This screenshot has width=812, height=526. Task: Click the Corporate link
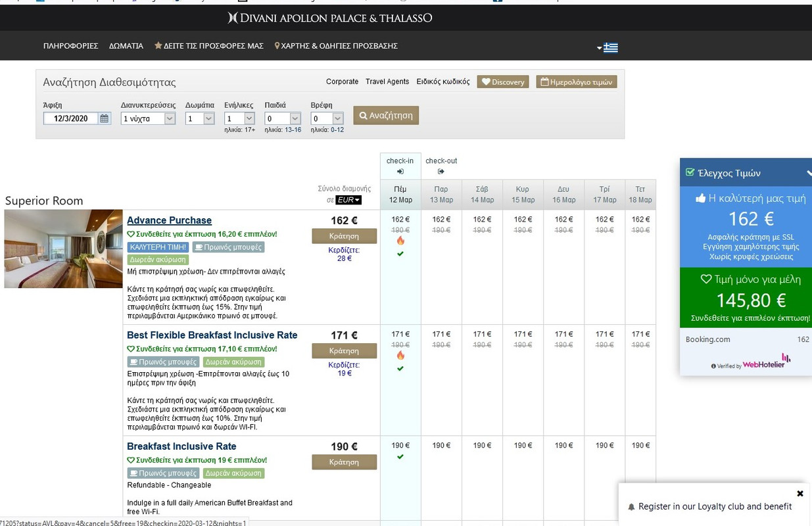pyautogui.click(x=342, y=82)
